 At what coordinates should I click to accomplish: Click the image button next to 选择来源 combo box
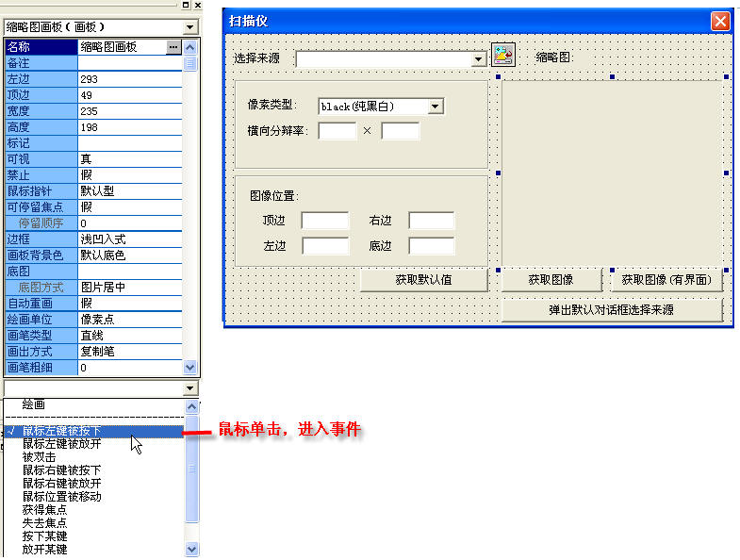pos(503,56)
